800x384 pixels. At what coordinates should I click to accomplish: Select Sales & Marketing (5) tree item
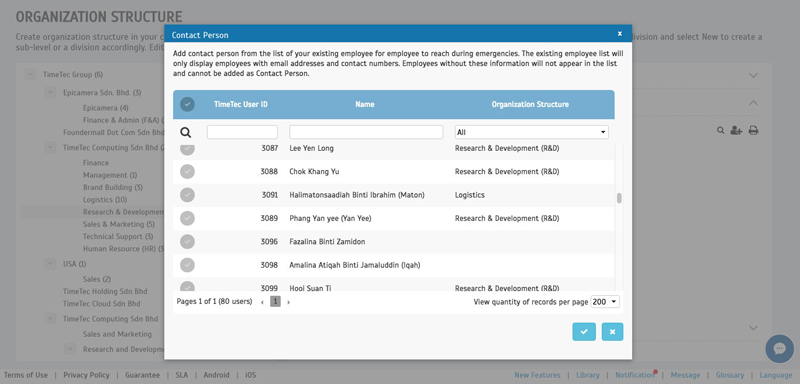click(x=119, y=224)
